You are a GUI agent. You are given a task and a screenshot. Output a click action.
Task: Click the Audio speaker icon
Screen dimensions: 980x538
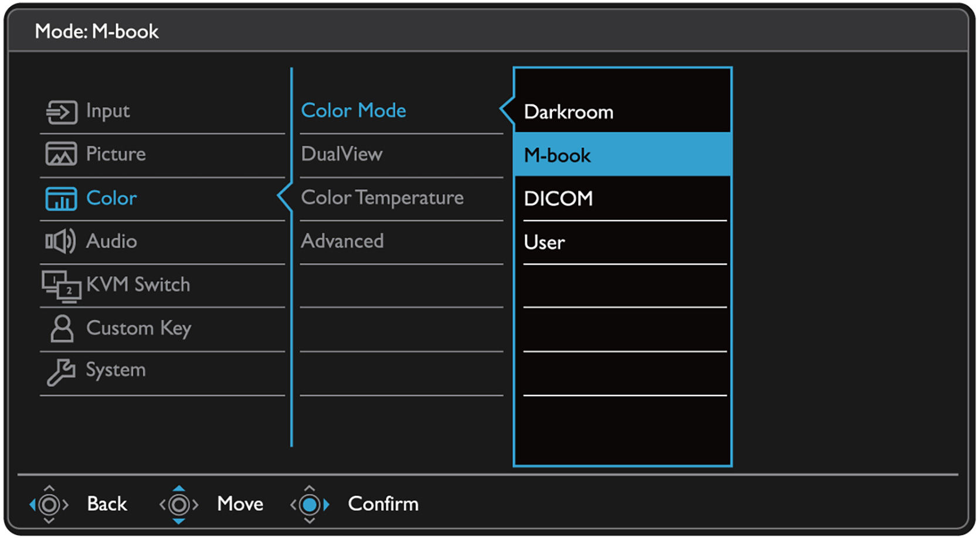click(x=60, y=241)
